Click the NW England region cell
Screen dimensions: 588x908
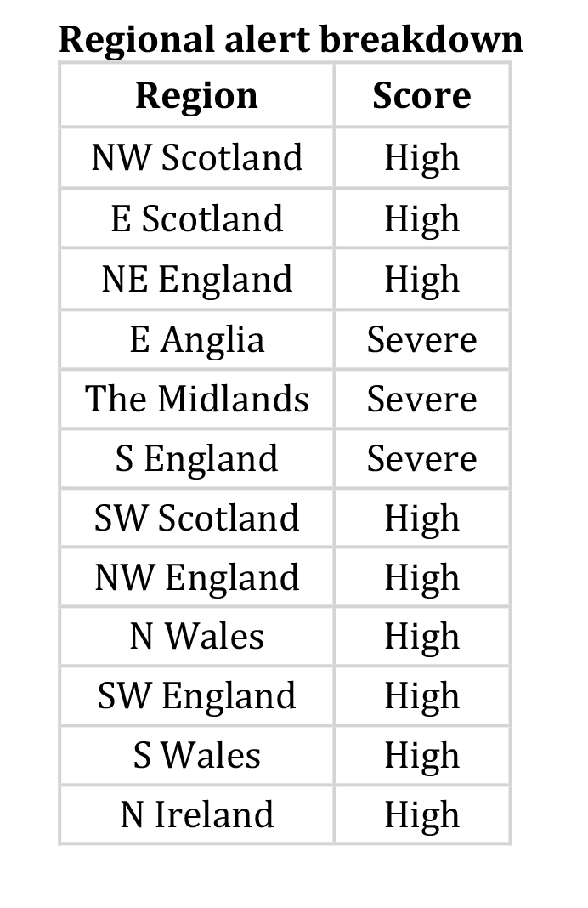tap(197, 577)
